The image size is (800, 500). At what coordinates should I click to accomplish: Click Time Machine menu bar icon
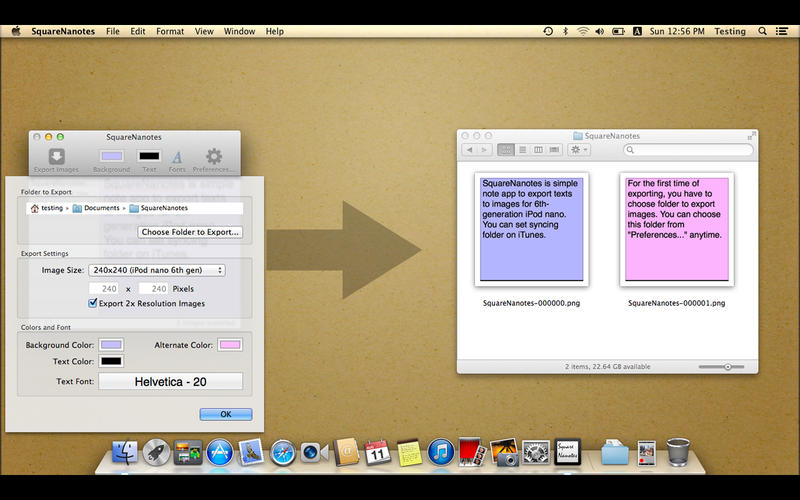click(548, 31)
